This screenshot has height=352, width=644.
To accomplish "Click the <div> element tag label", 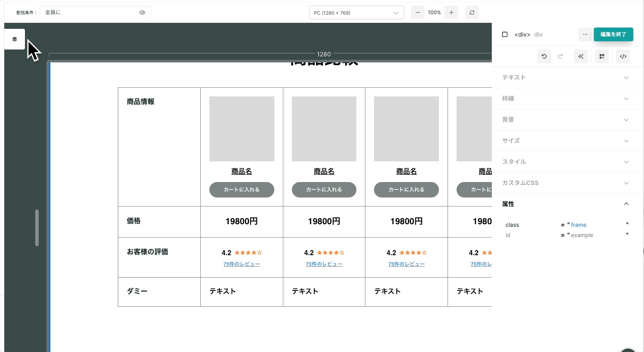I will [522, 34].
